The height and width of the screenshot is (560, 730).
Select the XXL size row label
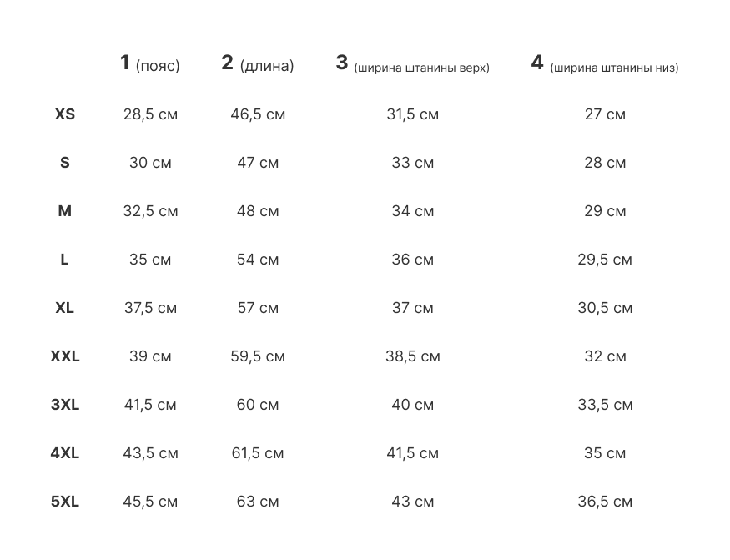65,356
